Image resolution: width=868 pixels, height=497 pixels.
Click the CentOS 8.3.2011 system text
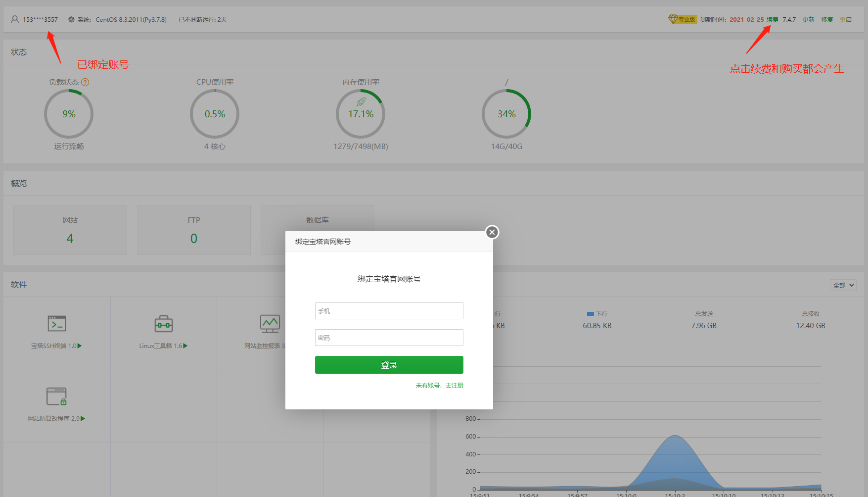pos(131,20)
